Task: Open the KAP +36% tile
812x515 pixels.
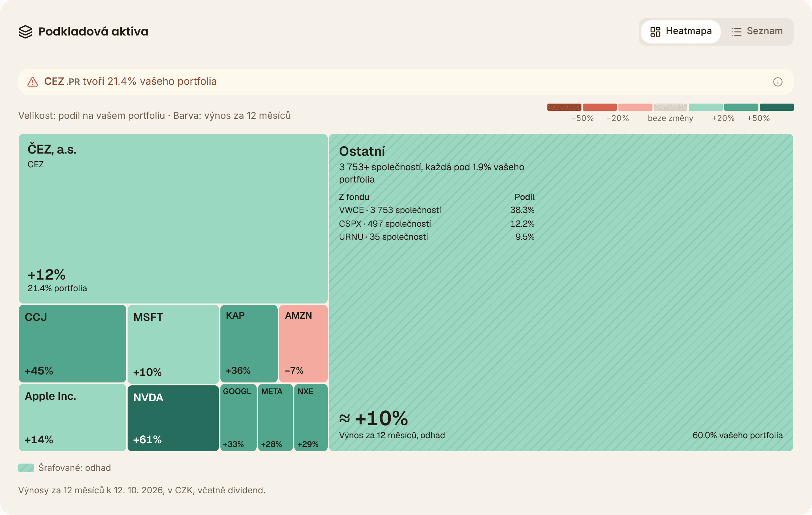Action: click(249, 343)
